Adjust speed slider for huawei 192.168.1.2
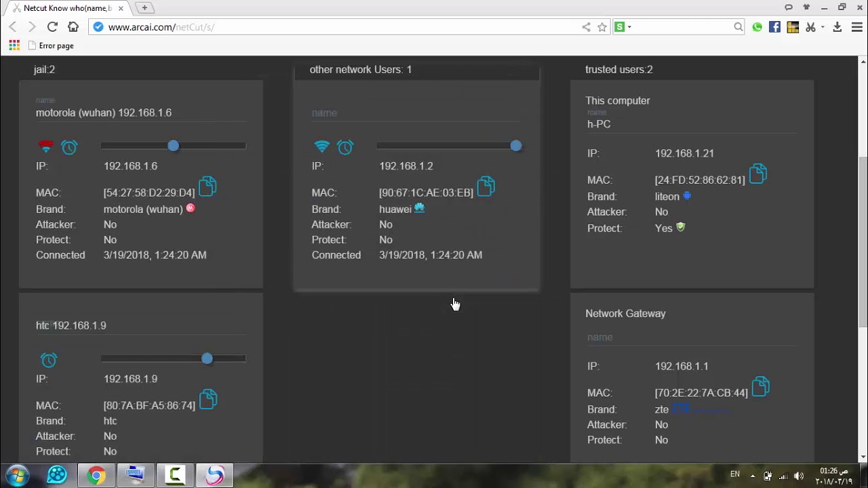 449,146
